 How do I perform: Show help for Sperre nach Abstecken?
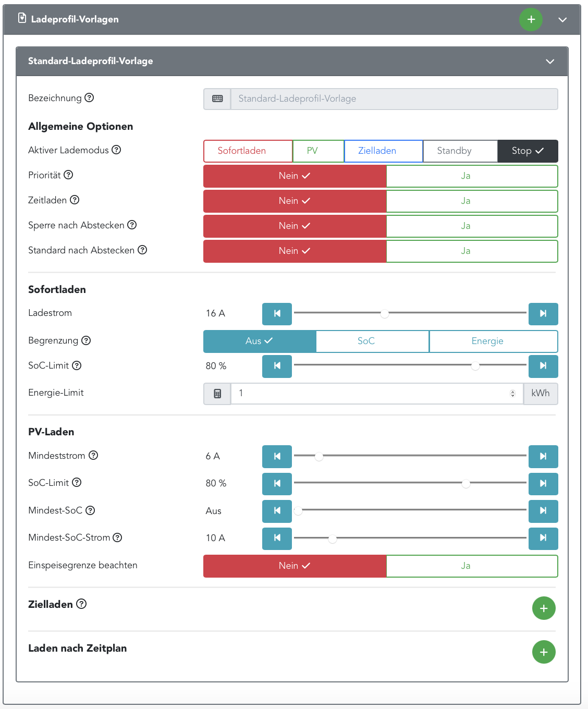[x=132, y=225]
